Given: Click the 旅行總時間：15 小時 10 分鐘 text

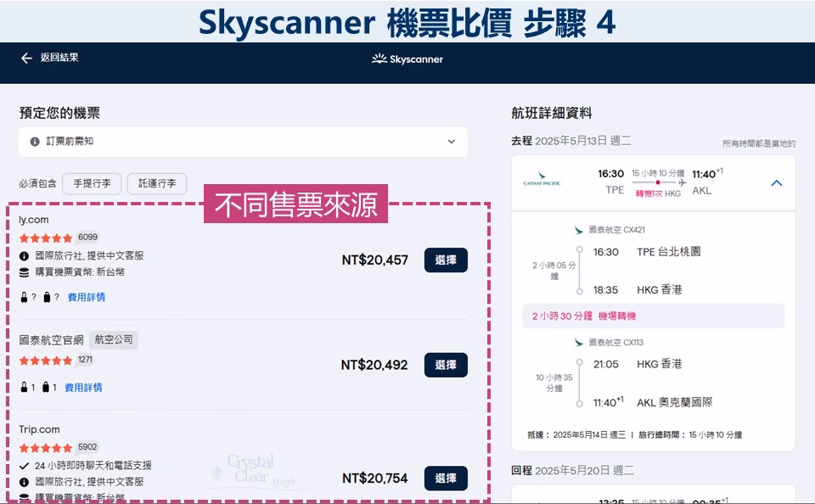Looking at the screenshot, I should 690,435.
